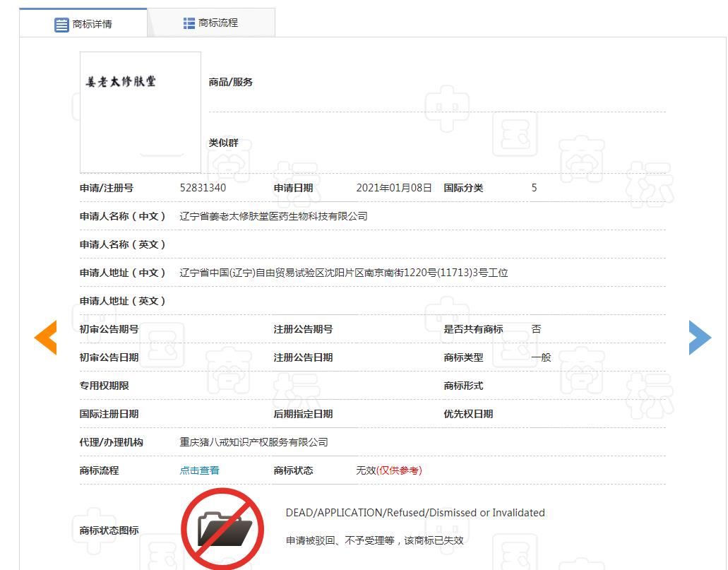Click the 代理/办理机构 label

coord(111,442)
